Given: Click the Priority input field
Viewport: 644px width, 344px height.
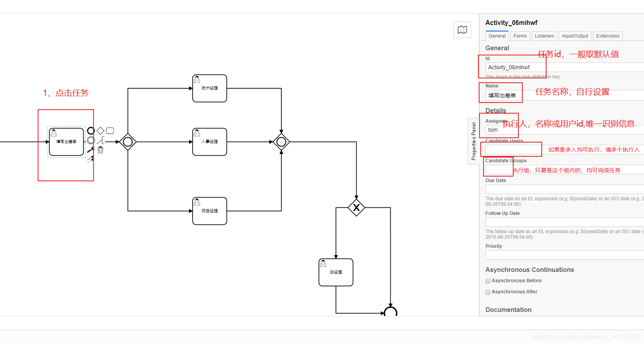Looking at the screenshot, I should [565, 255].
